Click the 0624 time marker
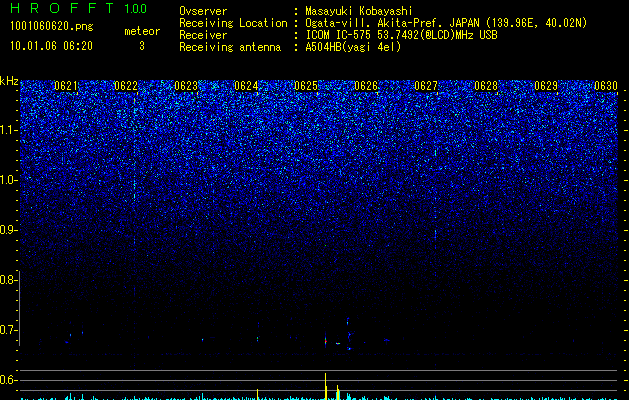Viewport: 629px width, 400px height. 246,86
